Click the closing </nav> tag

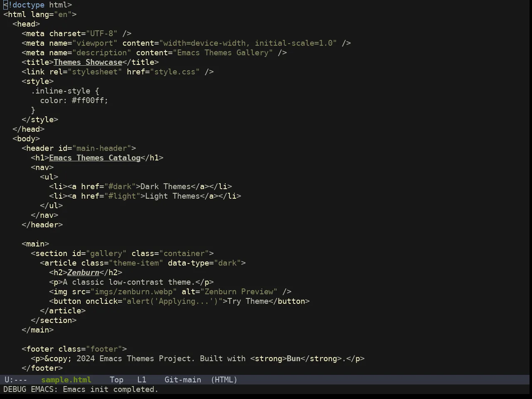[x=44, y=215]
